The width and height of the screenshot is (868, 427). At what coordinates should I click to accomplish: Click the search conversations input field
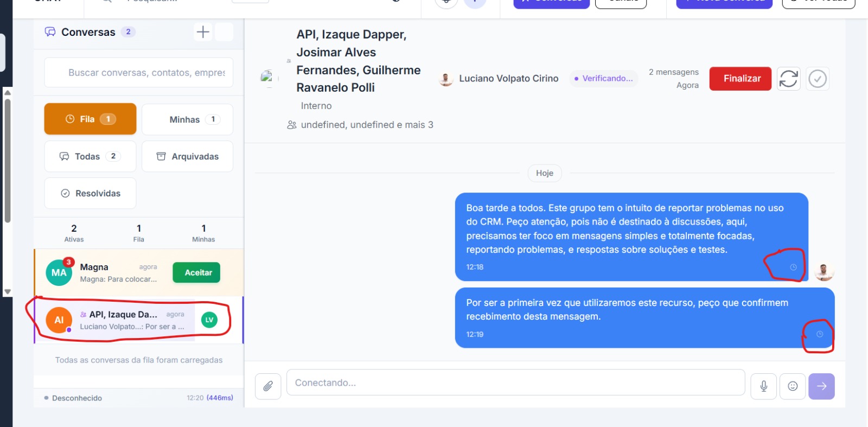pyautogui.click(x=139, y=73)
